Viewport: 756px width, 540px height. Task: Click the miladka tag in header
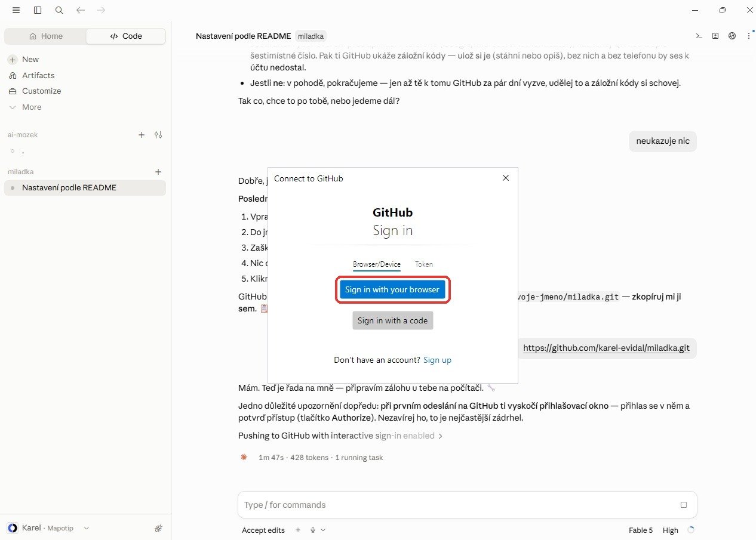(x=311, y=36)
